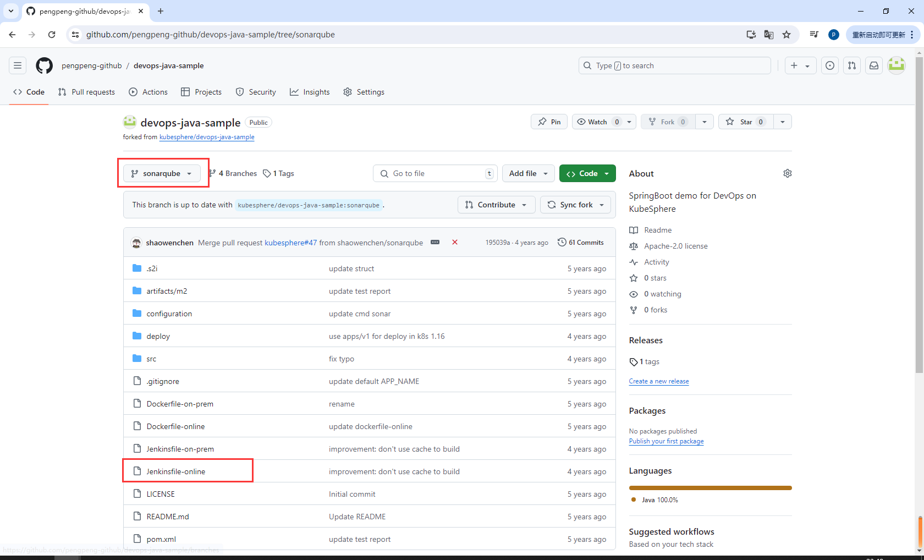Open the notifications inbox icon
The width and height of the screenshot is (924, 560).
click(874, 65)
